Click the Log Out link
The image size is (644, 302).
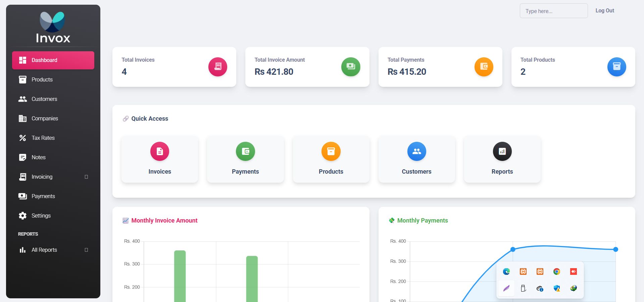pyautogui.click(x=605, y=11)
